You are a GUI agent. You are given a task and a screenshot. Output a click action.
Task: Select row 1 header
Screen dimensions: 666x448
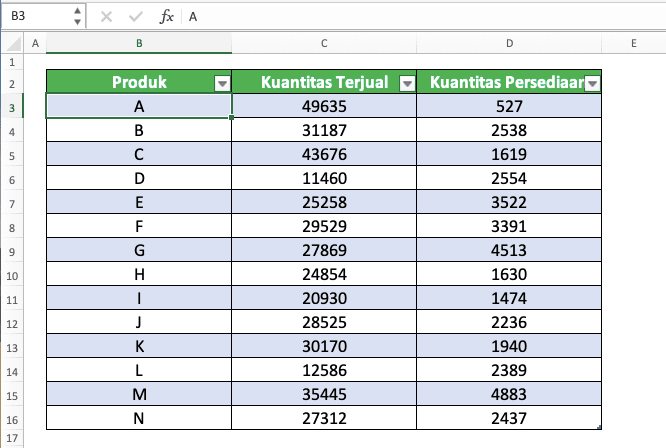point(12,62)
